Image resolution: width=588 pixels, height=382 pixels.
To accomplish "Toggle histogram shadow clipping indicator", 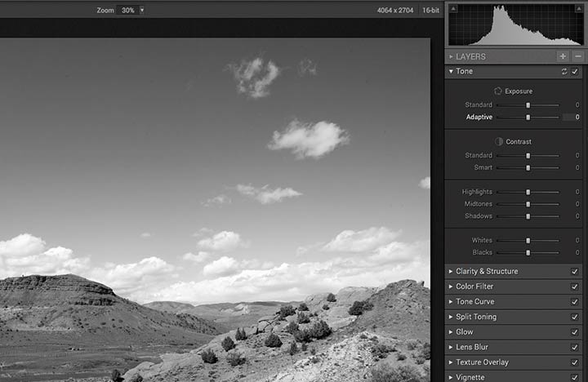I will 453,9.
